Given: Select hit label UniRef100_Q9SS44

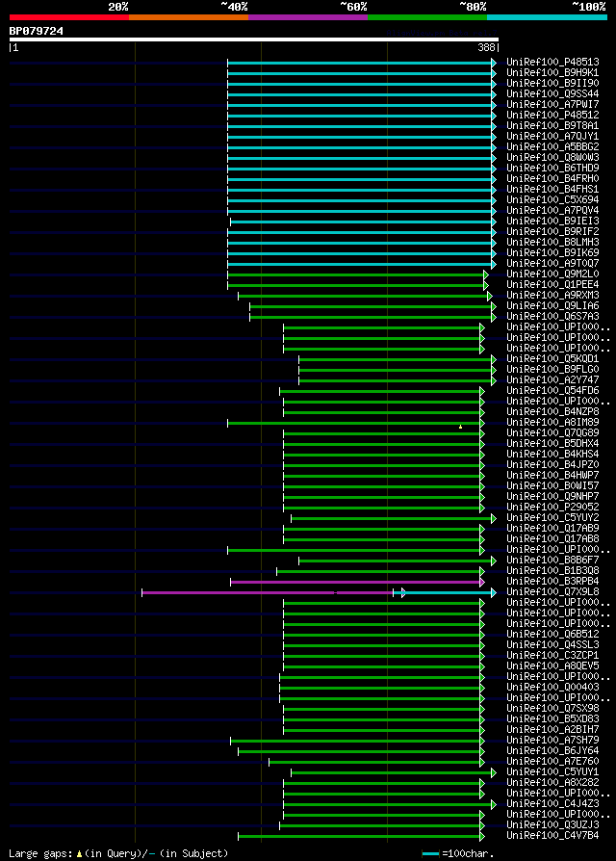Looking at the screenshot, I should 552,93.
